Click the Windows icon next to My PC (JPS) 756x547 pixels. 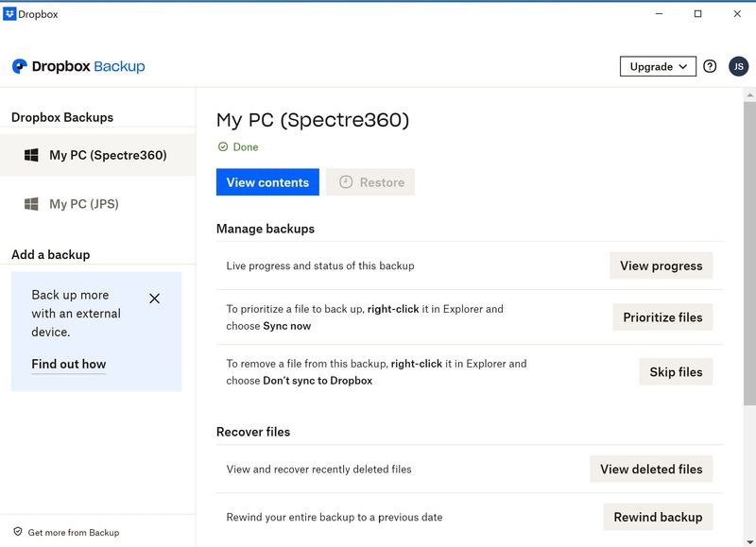pyautogui.click(x=31, y=204)
